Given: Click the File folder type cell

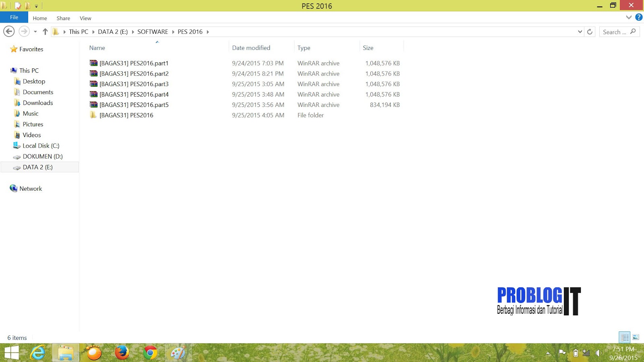Looking at the screenshot, I should pyautogui.click(x=310, y=115).
